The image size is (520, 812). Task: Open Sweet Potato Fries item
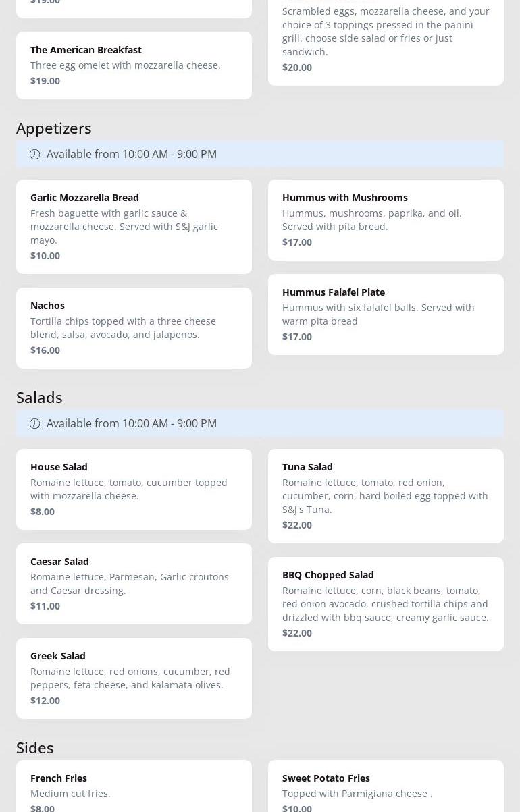tap(386, 786)
